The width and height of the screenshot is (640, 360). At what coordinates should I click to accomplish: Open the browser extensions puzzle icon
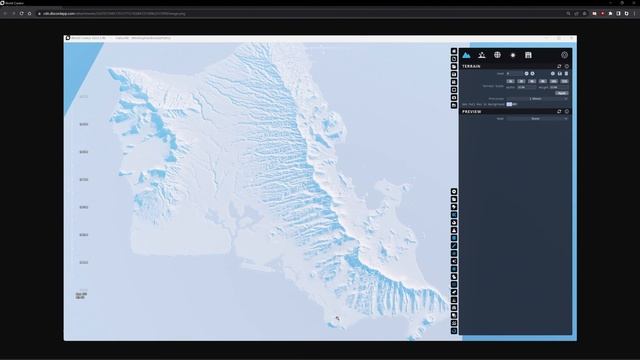click(x=610, y=13)
